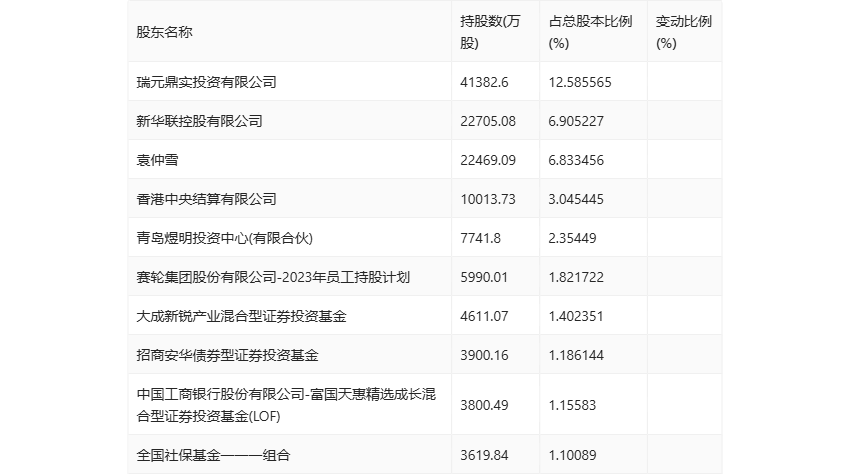Select the 富国天惠精选成长混合型 fund name
The height and width of the screenshot is (474, 850).
point(286,405)
